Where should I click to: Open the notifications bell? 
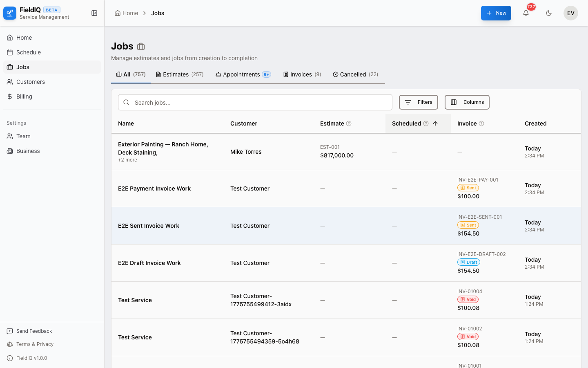(526, 13)
